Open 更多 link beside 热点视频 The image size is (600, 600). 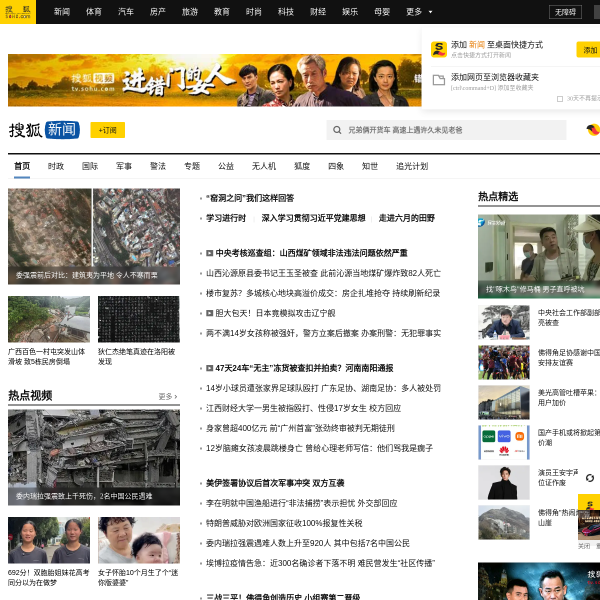click(x=168, y=396)
